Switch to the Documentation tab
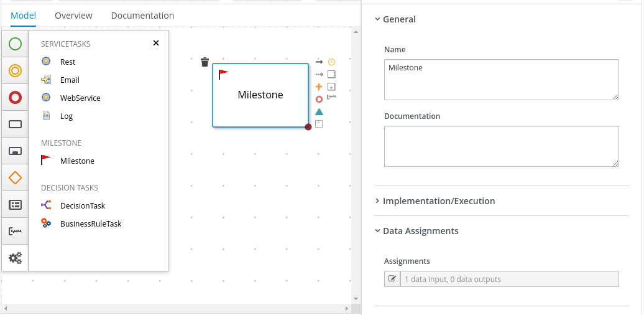This screenshot has height=315, width=644. [x=142, y=16]
